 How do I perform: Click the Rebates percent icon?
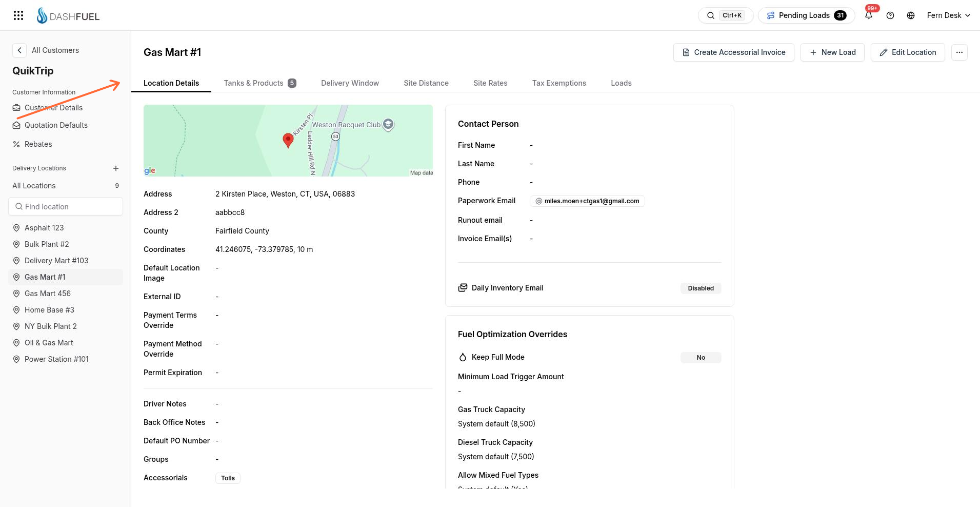coord(16,144)
